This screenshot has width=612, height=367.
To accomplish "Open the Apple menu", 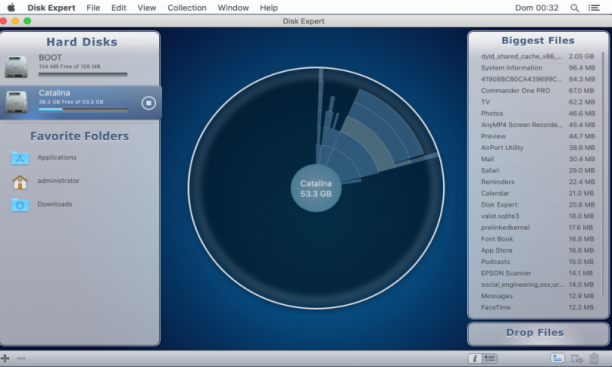I will pos(11,7).
